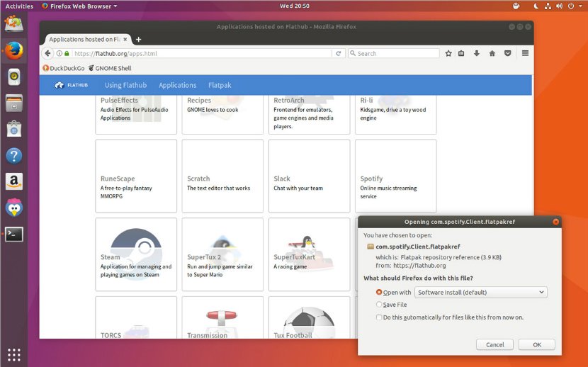Click Activities in the top panel
This screenshot has width=588, height=367.
click(x=19, y=6)
